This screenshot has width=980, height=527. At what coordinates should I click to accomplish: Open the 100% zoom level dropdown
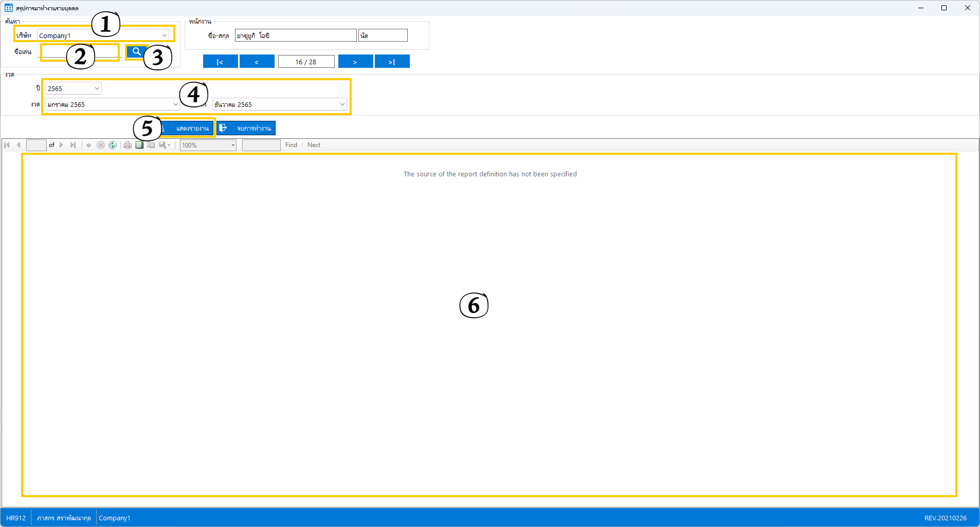click(x=232, y=146)
